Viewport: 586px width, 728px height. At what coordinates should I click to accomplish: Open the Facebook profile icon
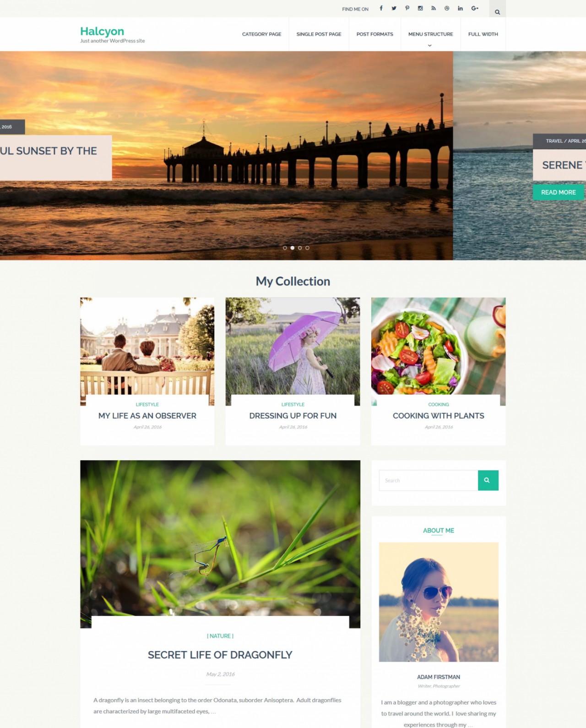point(381,8)
